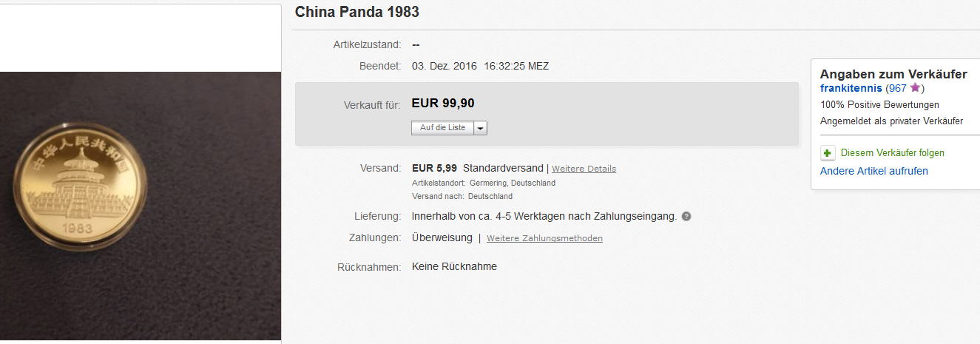Click the item location Germering, Deutschland

click(512, 183)
